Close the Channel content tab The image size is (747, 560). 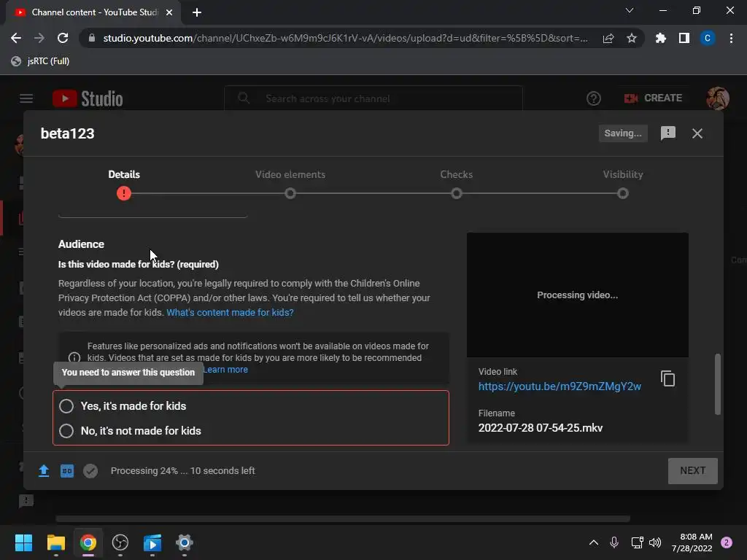point(169,12)
